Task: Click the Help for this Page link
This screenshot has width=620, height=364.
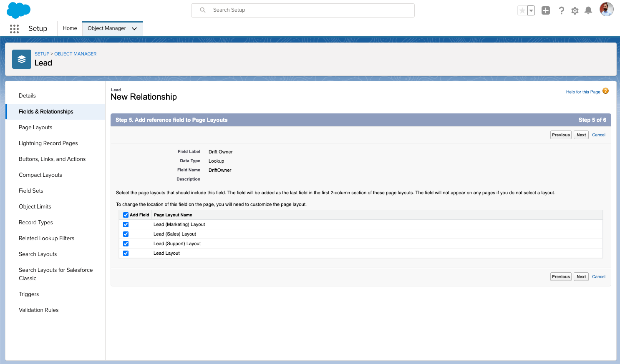Action: click(x=583, y=92)
